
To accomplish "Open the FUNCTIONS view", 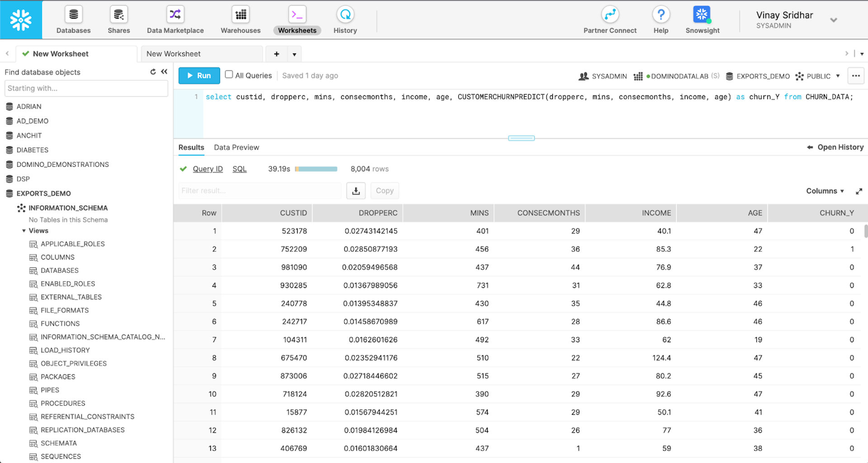I will point(60,324).
